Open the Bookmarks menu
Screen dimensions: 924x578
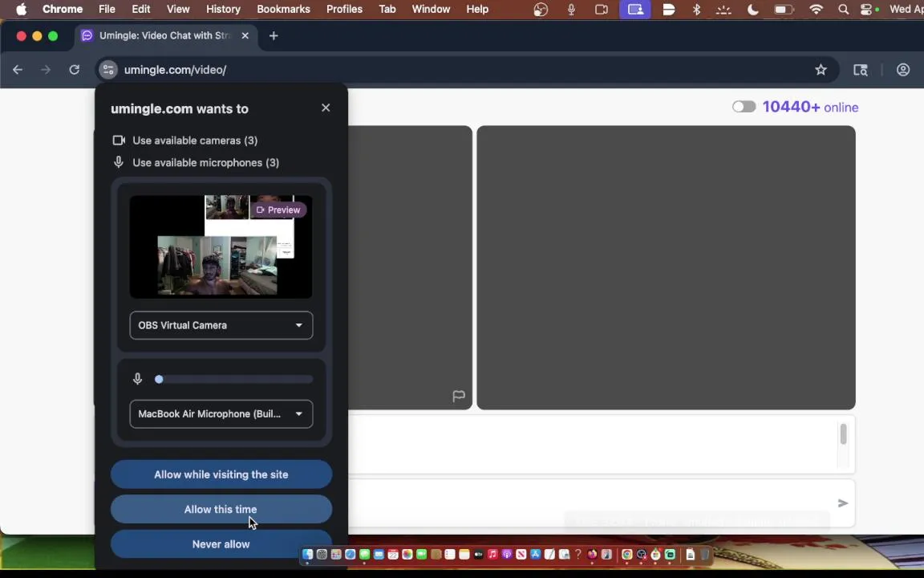[x=283, y=9]
